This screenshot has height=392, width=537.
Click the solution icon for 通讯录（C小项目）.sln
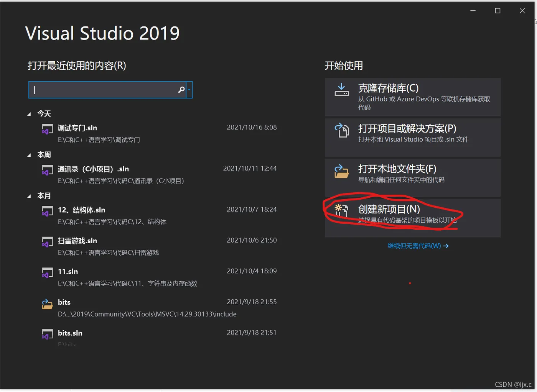pos(47,170)
